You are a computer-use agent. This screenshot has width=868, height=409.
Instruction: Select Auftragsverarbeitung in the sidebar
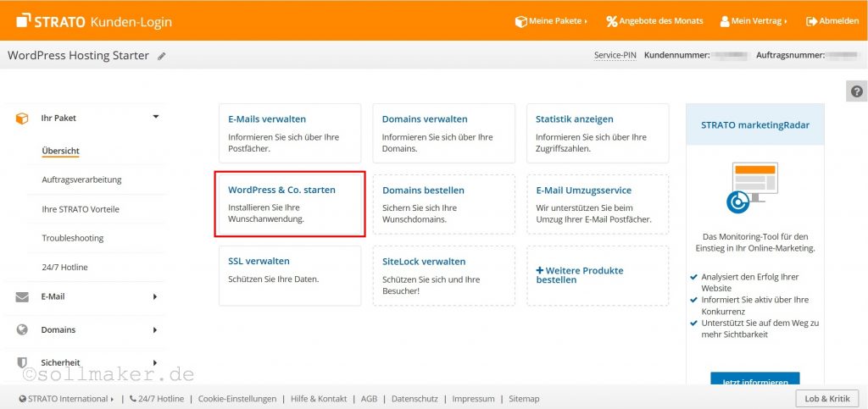click(x=81, y=180)
